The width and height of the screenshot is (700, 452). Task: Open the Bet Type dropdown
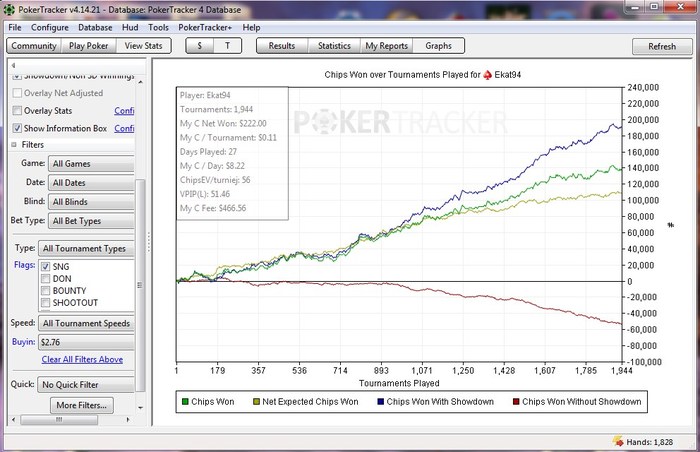pos(91,221)
